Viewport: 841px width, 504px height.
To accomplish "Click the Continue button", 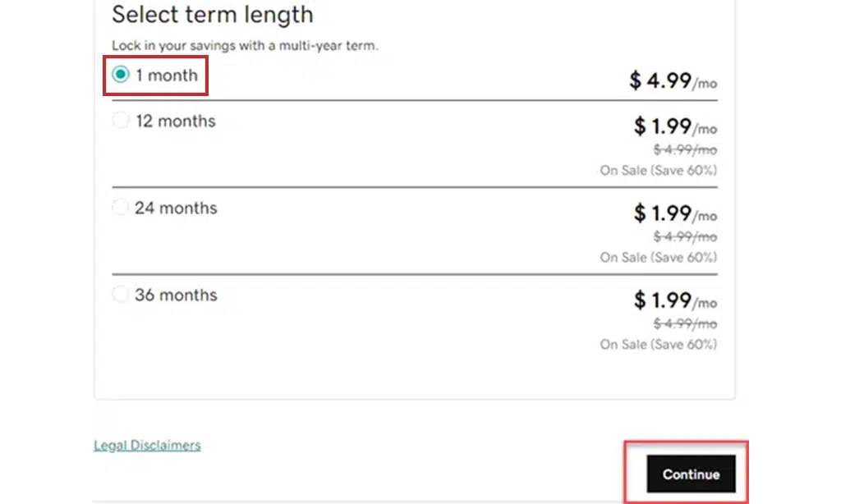I will (x=691, y=474).
